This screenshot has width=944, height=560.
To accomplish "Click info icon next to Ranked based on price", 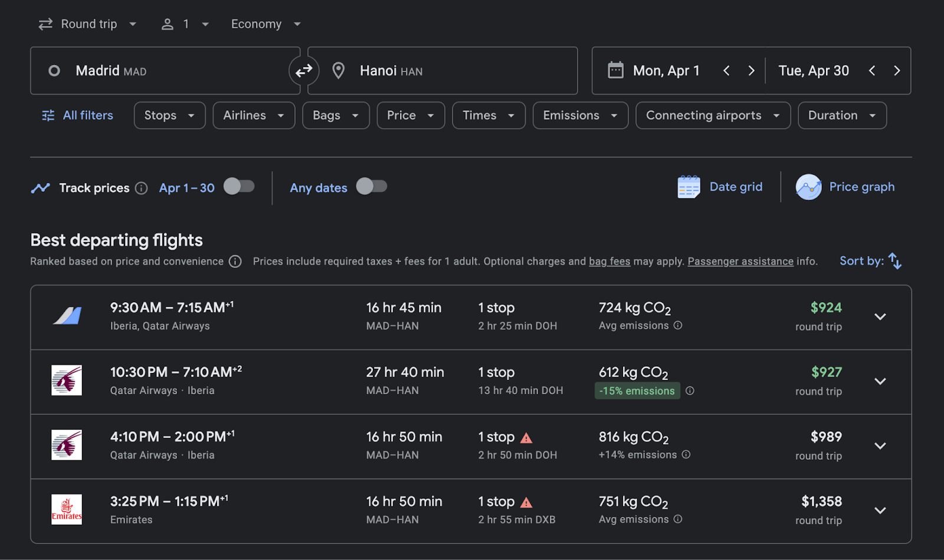I will point(235,261).
